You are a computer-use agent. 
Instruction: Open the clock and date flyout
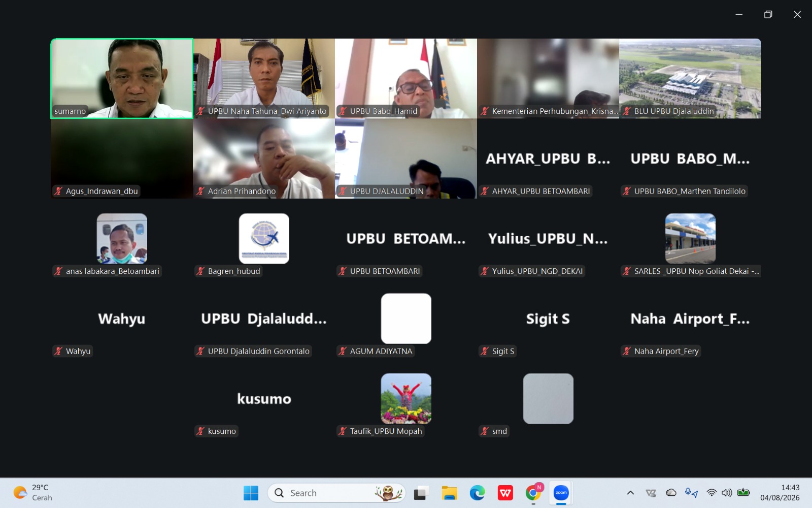780,493
